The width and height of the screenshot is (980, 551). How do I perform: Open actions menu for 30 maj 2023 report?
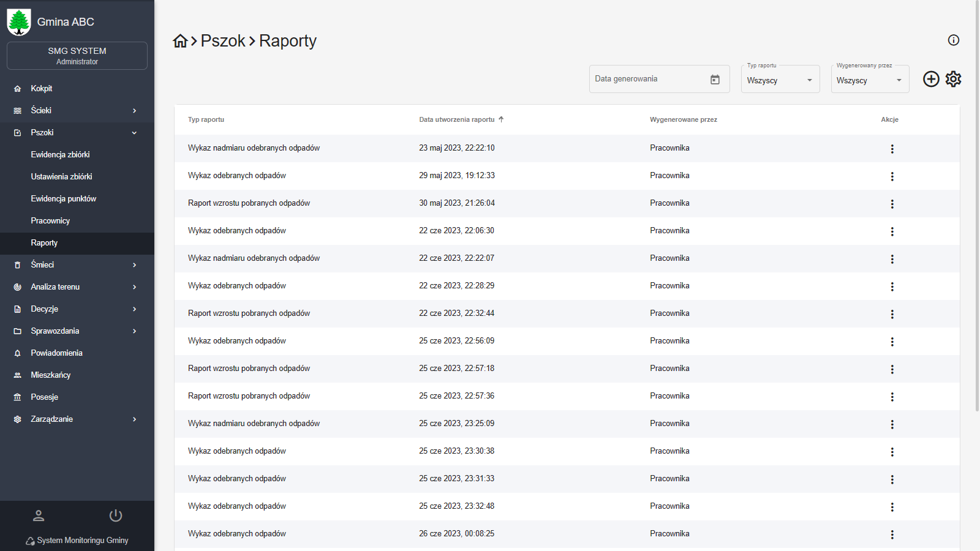pos(892,204)
